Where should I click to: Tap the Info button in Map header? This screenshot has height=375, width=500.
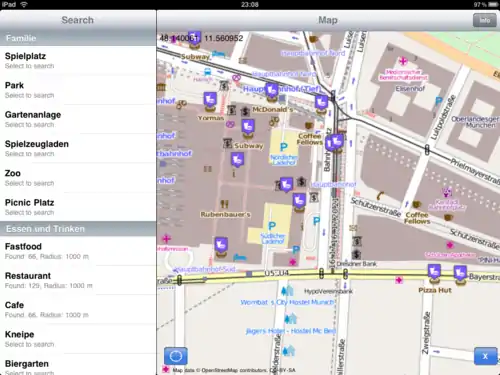[484, 21]
